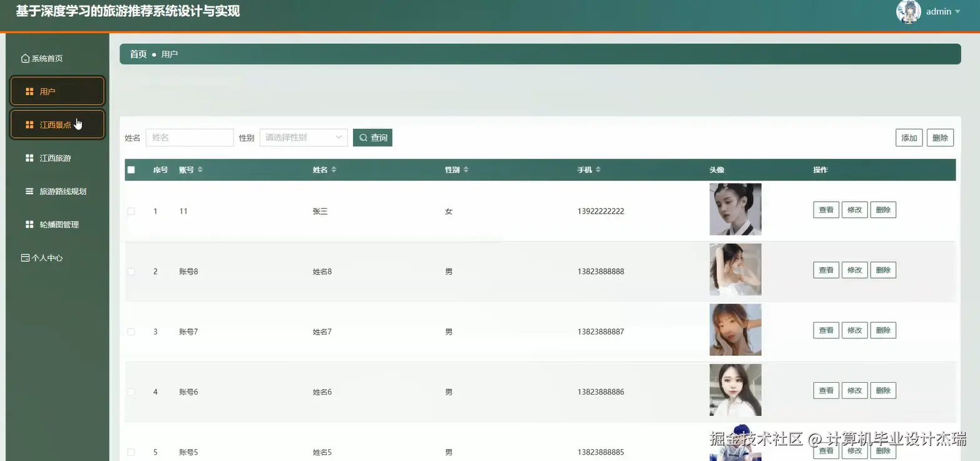
Task: Click 修改 for the 账号6 row
Action: coord(855,390)
